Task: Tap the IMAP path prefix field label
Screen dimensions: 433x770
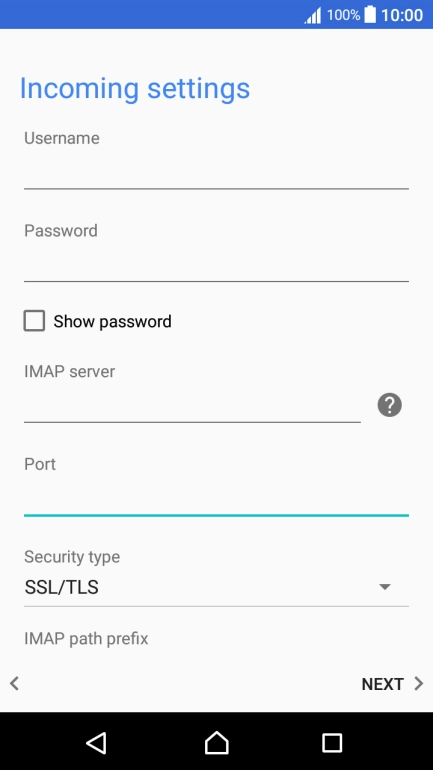Action: (x=86, y=638)
